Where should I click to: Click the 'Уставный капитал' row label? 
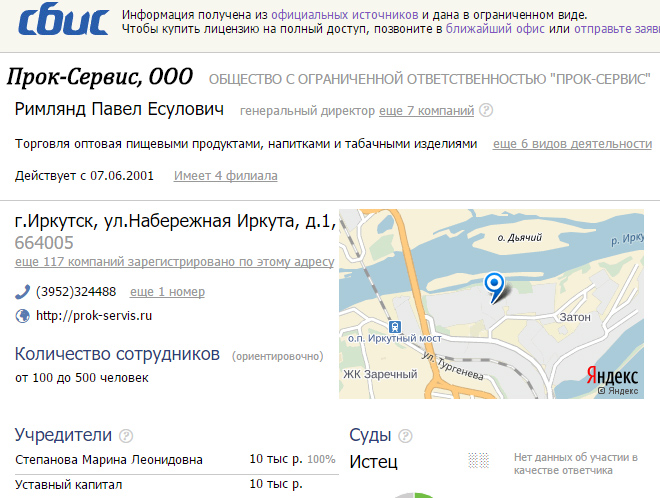click(69, 485)
